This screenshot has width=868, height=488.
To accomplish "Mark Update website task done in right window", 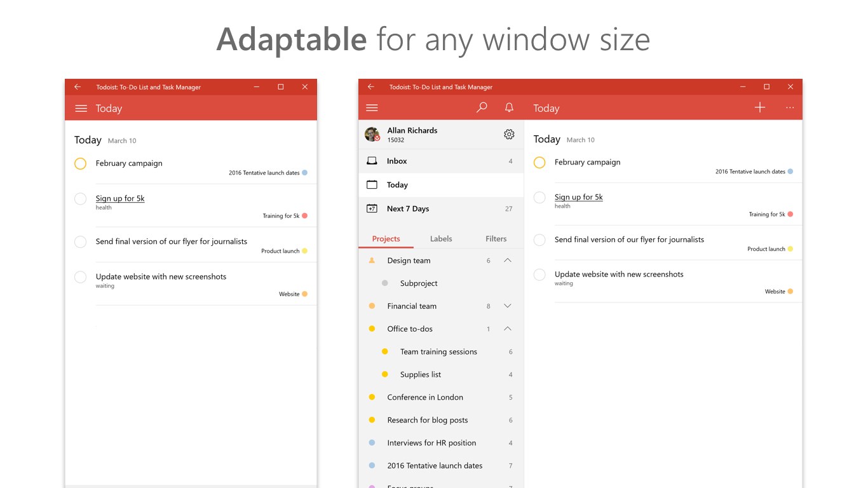I will [539, 274].
